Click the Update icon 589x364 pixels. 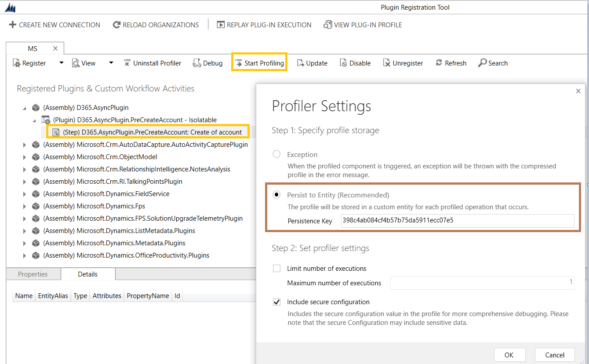[312, 62]
